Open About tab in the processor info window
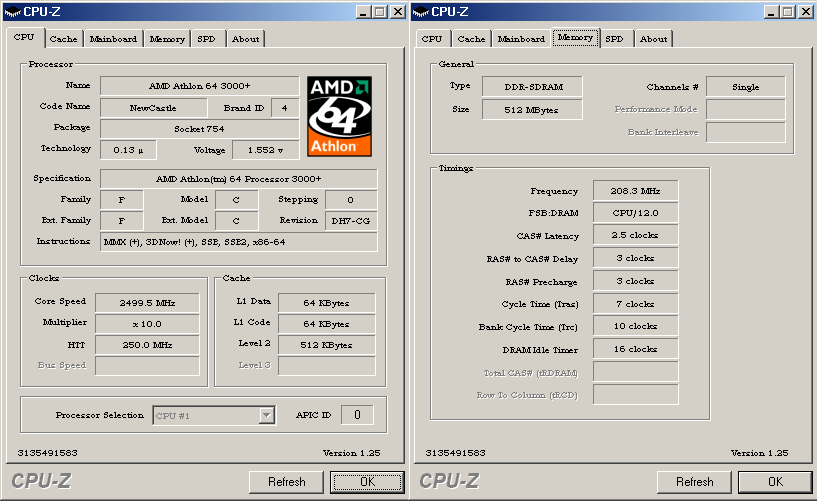Viewport: 817px width, 501px height. 245,39
